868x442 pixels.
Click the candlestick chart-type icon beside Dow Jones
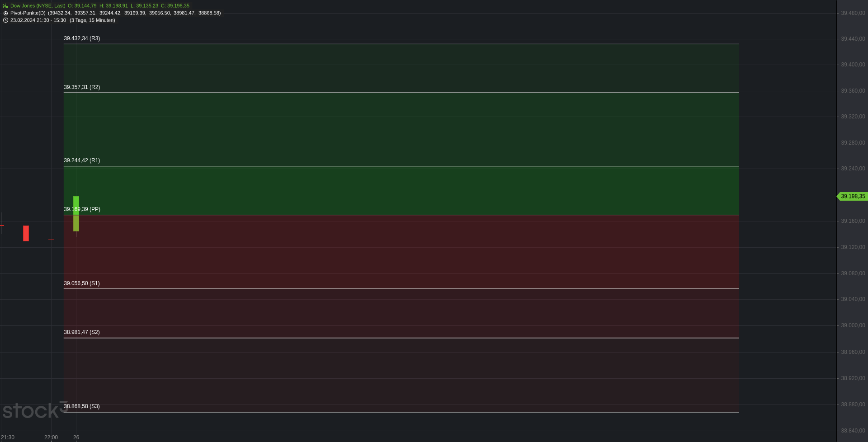(x=5, y=6)
